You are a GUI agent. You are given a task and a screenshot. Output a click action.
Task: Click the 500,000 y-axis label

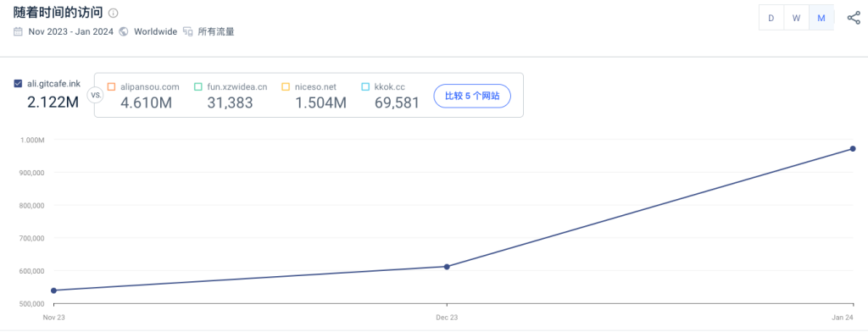pos(31,304)
